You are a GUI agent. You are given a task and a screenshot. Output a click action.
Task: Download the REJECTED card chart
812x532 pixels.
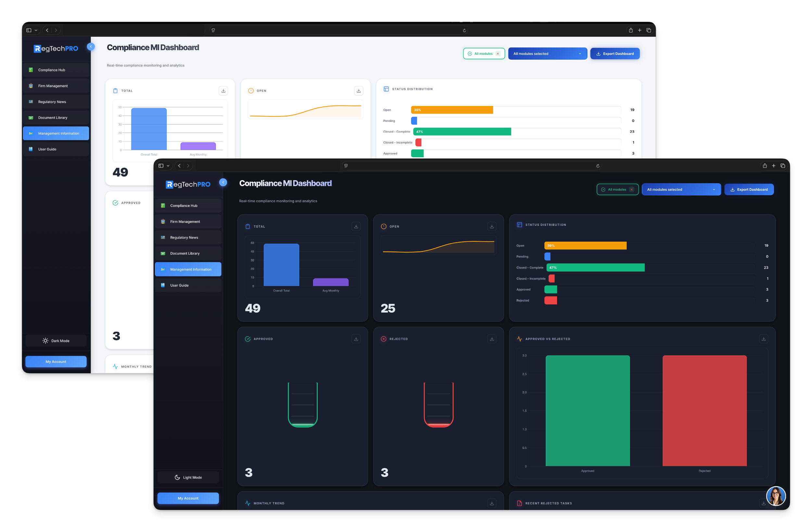[492, 339]
